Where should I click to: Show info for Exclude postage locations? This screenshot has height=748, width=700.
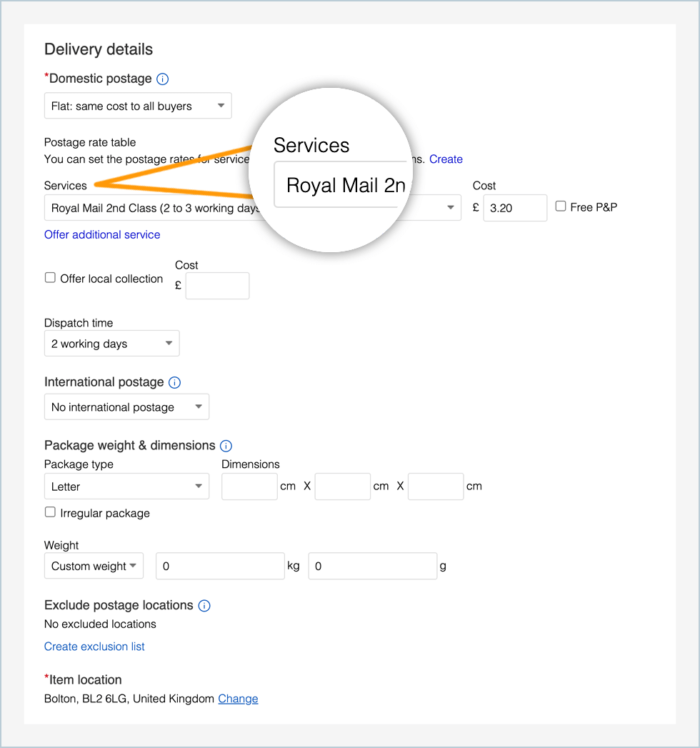click(204, 606)
